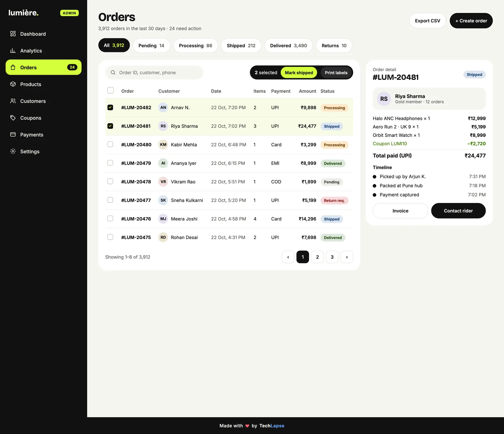Click the KM avatar for Kabir Mehta

click(x=163, y=145)
